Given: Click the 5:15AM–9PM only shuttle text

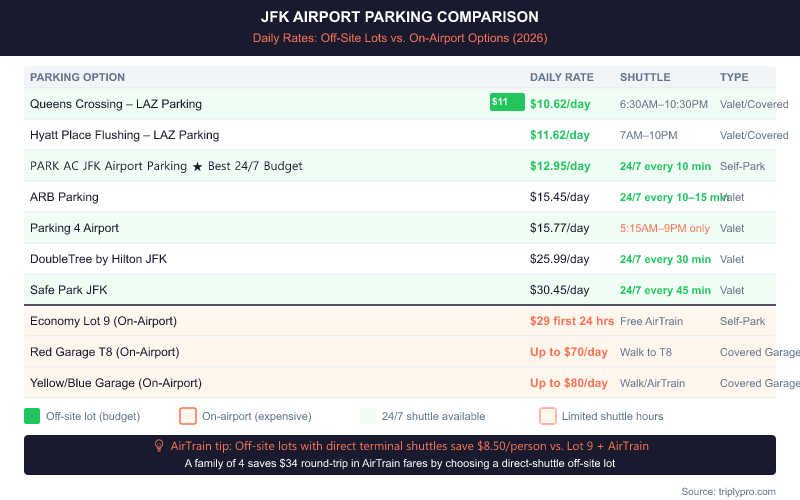Looking at the screenshot, I should click(x=664, y=228).
